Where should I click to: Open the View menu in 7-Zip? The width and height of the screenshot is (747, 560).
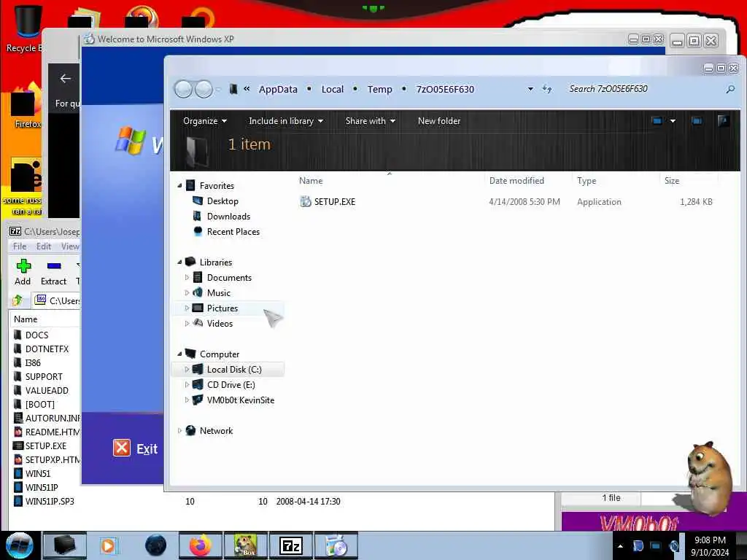69,246
